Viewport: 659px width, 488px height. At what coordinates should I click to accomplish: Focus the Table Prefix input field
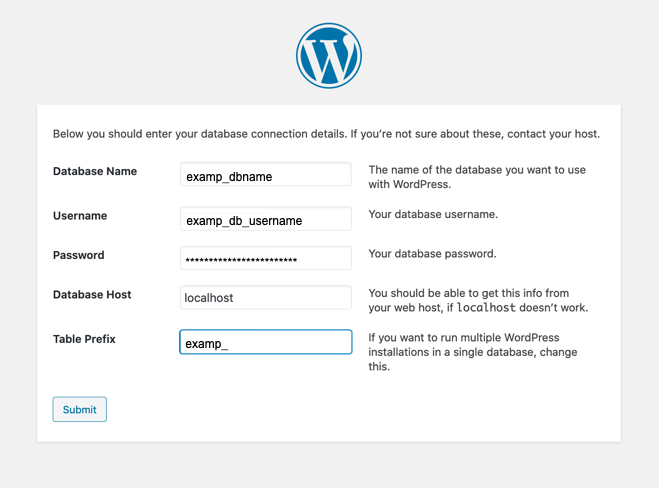tap(265, 343)
